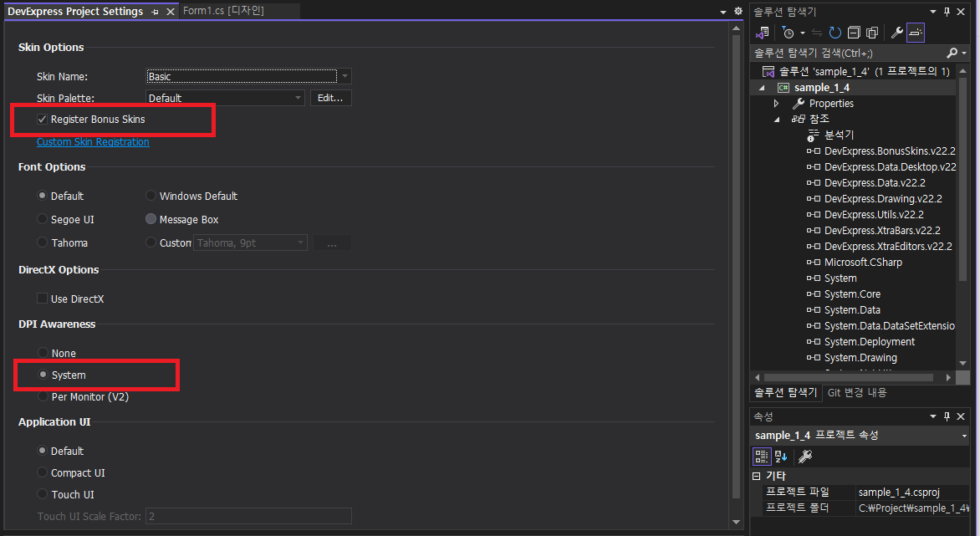Click the Solution Explorer search magnifier icon

click(952, 54)
